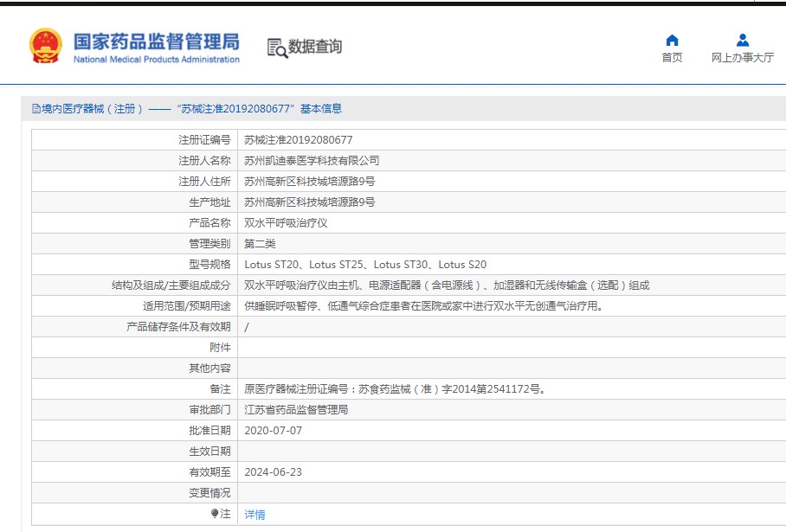The image size is (786, 532).
Task: Click registrant name 苏州凯迪泰医学科技有限公司
Action: (x=312, y=161)
